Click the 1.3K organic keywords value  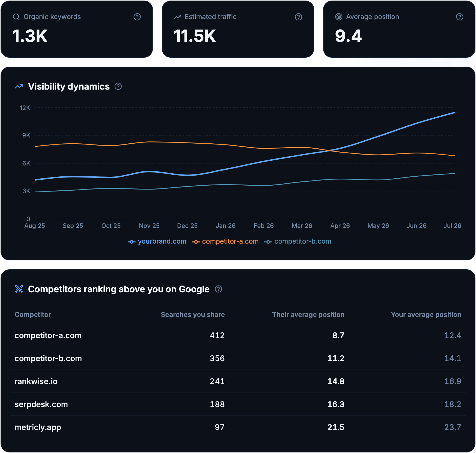click(30, 36)
